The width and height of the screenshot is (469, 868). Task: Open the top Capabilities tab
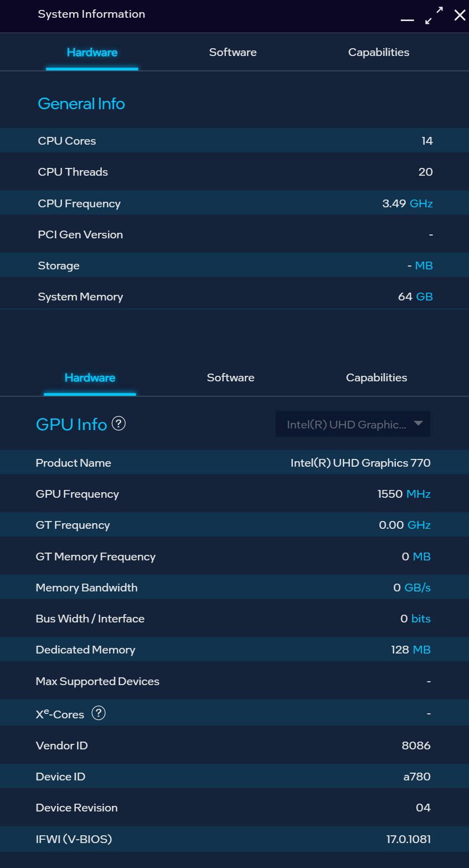pyautogui.click(x=379, y=52)
